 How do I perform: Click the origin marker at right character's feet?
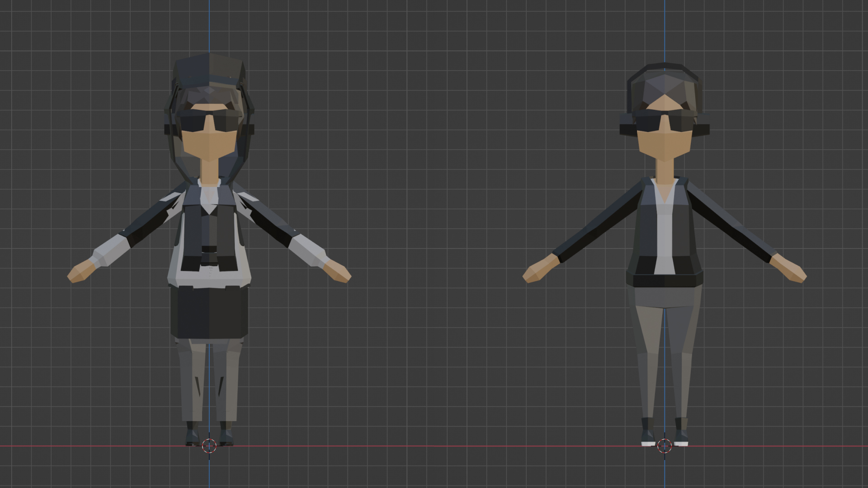[x=664, y=446]
